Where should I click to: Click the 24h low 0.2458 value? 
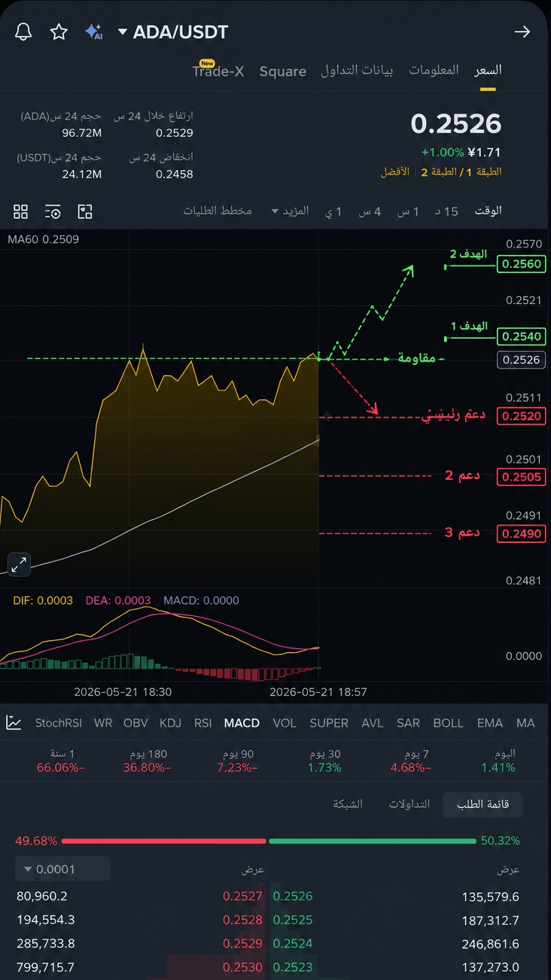click(x=175, y=174)
